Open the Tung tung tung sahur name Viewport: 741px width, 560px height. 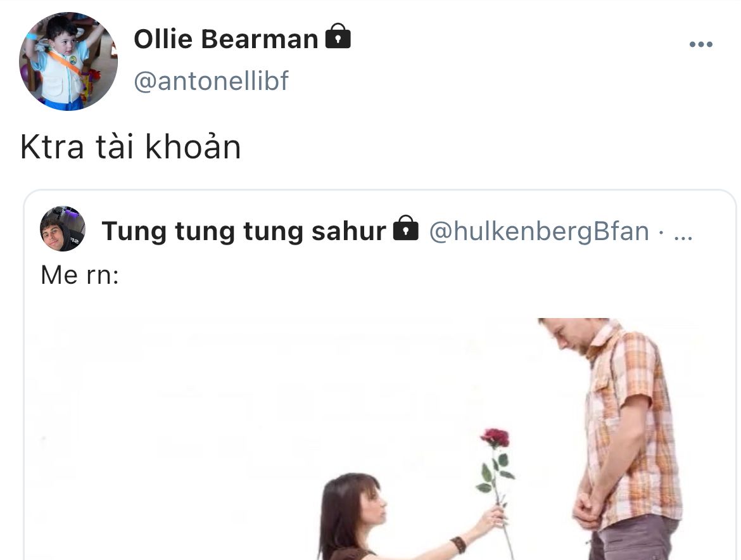coord(244,231)
